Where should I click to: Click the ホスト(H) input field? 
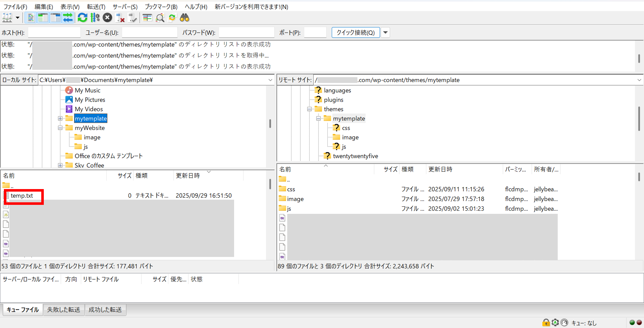point(54,32)
